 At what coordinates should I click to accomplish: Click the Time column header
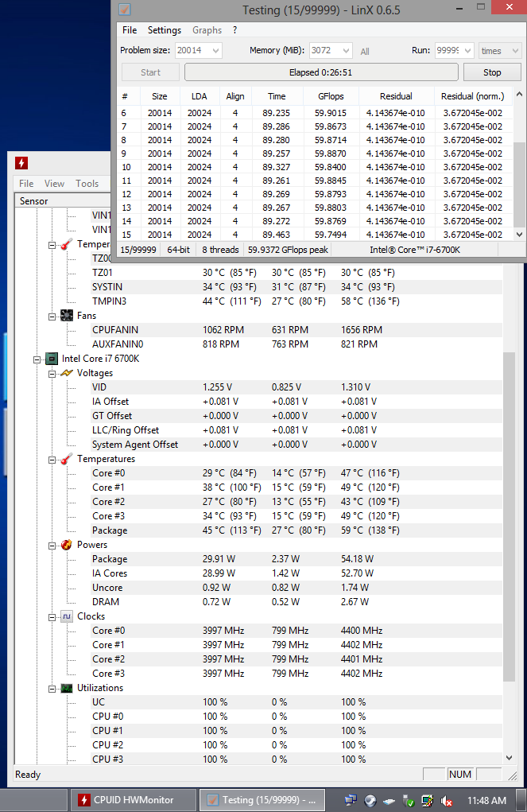[277, 96]
